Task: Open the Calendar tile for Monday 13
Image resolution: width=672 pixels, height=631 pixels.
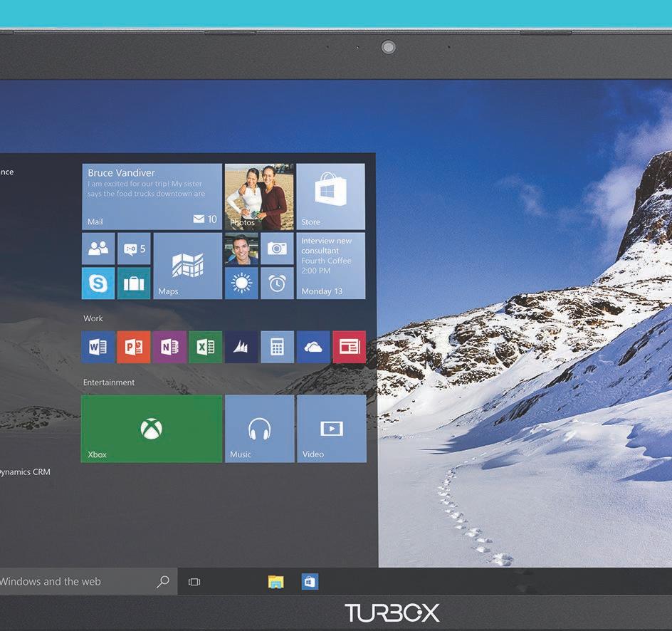Action: pos(331,266)
